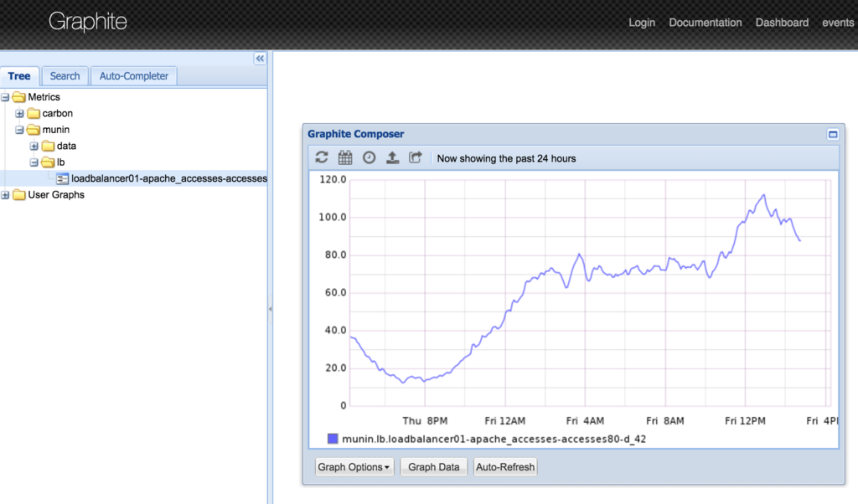Viewport: 858px width, 504px height.
Task: Click the Metrics folder icon
Action: point(19,97)
